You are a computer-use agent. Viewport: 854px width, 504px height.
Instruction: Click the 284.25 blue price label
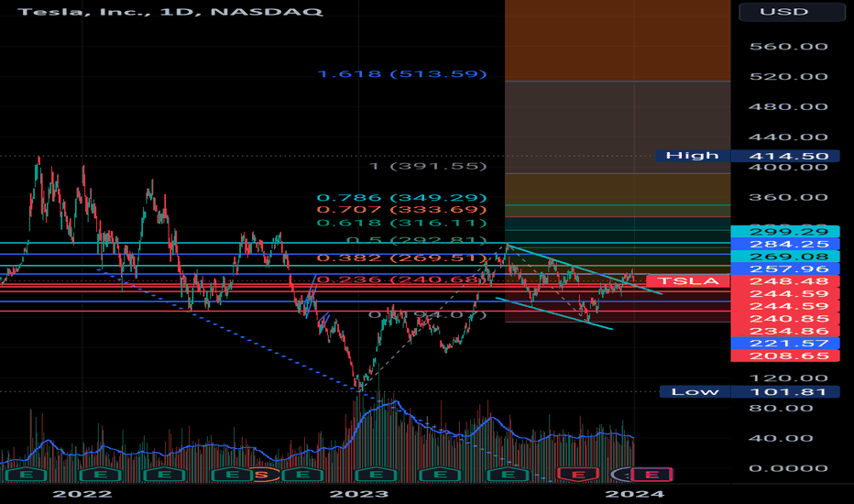pyautogui.click(x=785, y=244)
